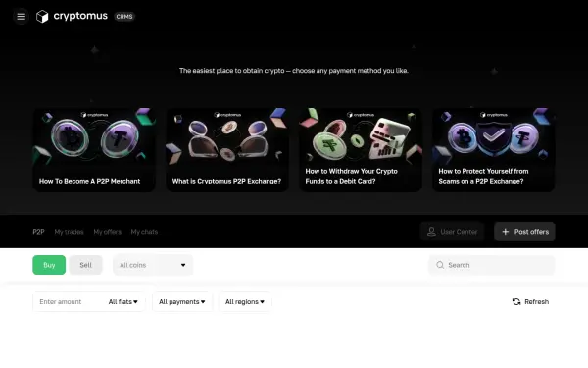Click inside the Search field
This screenshot has width=588, height=368.
point(492,265)
